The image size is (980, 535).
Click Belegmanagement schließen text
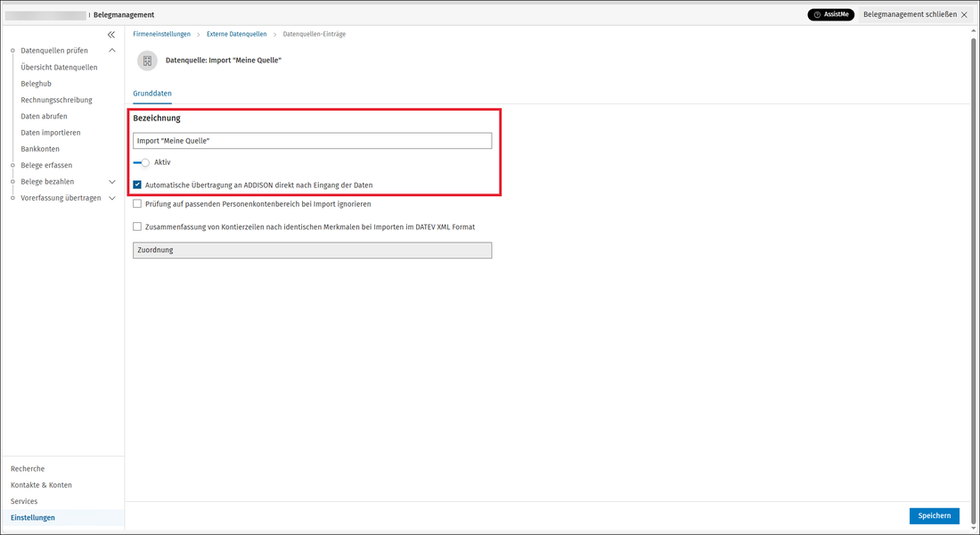[910, 14]
